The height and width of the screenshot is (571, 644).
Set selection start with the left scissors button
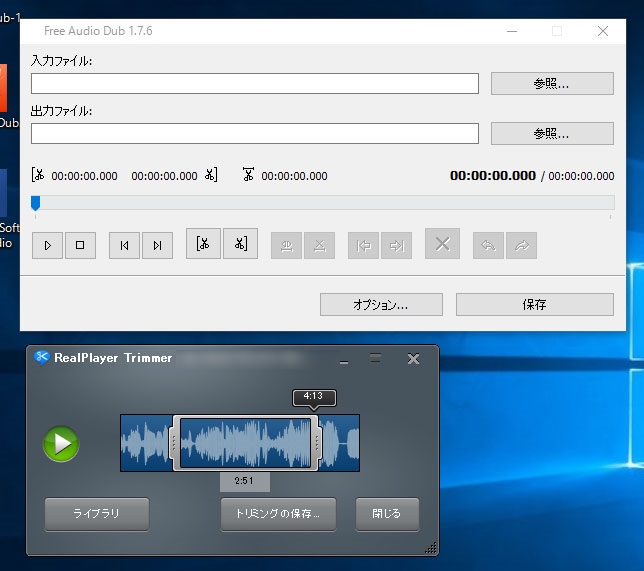pyautogui.click(x=203, y=244)
